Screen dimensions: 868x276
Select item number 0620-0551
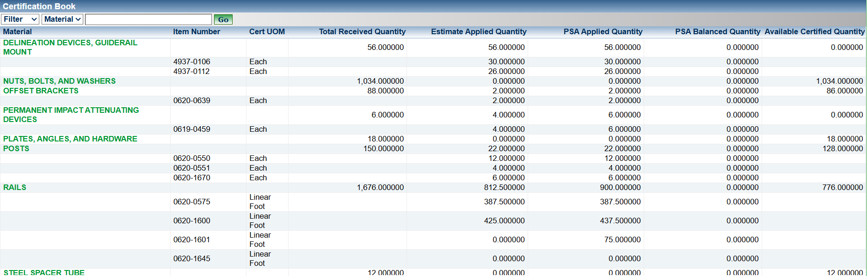(x=191, y=168)
